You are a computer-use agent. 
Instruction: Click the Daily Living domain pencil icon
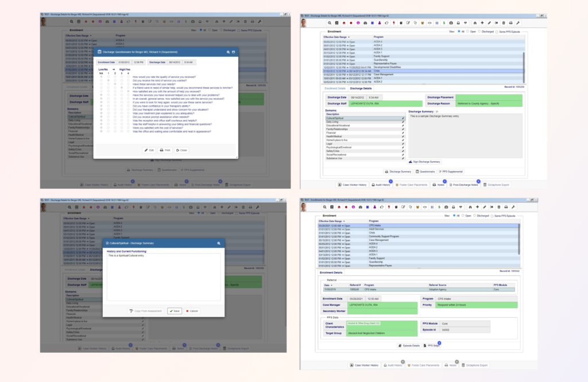[x=403, y=122]
